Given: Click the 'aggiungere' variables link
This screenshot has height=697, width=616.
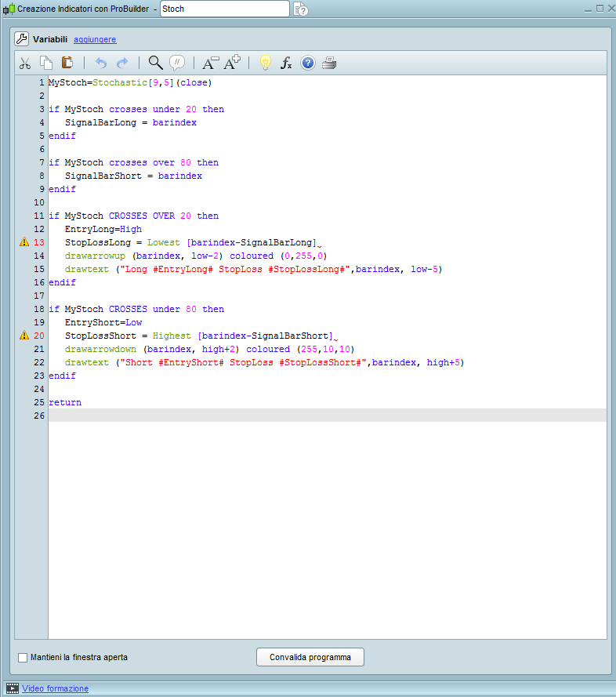Looking at the screenshot, I should (x=95, y=39).
